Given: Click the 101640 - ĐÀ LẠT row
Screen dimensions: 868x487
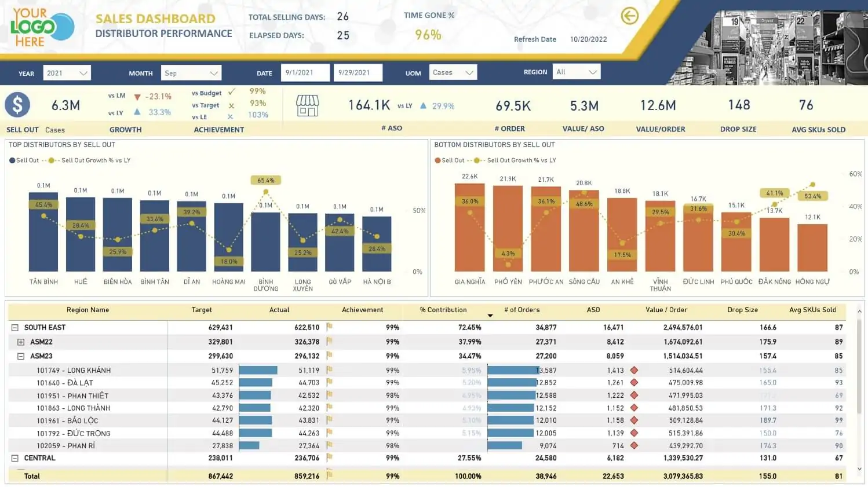Looking at the screenshot, I should (427, 383).
